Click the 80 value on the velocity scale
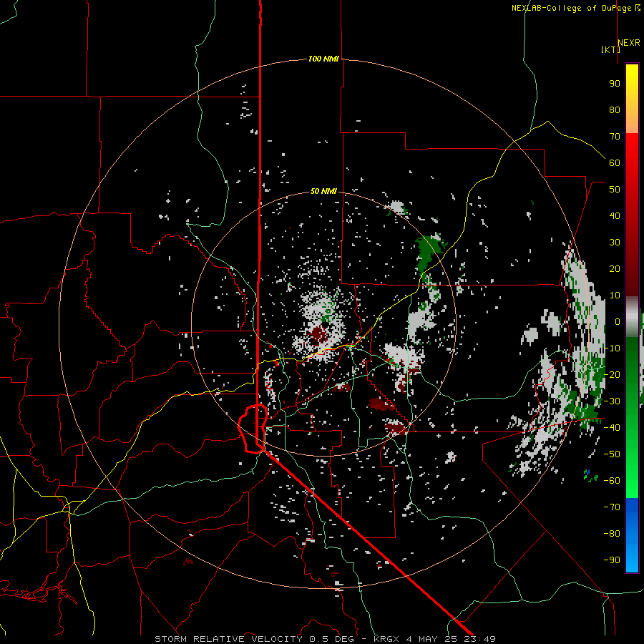This screenshot has width=644, height=644. pyautogui.click(x=615, y=109)
